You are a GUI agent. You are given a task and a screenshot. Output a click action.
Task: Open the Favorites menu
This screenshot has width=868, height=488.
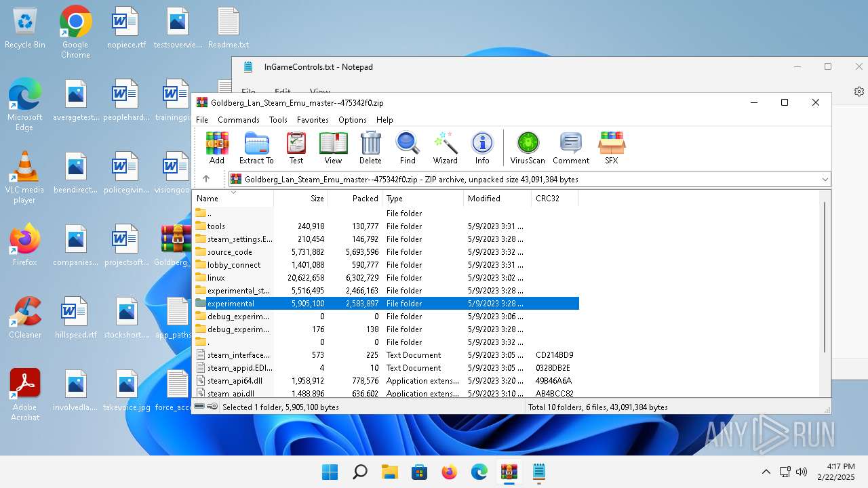click(313, 119)
